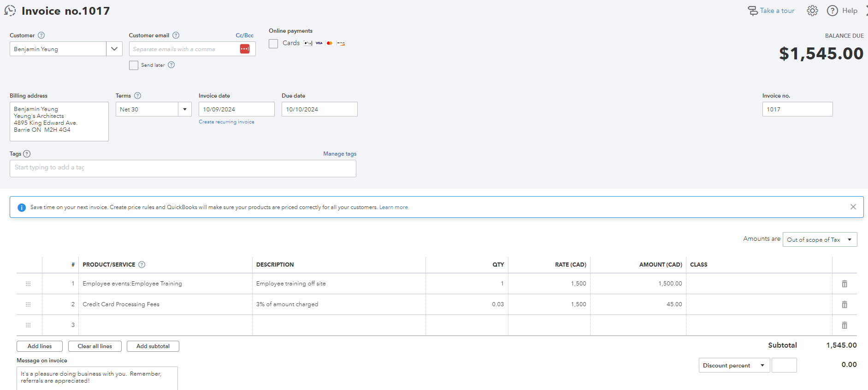This screenshot has width=868, height=390.
Task: Click description '3% of amount charged'
Action: point(287,304)
